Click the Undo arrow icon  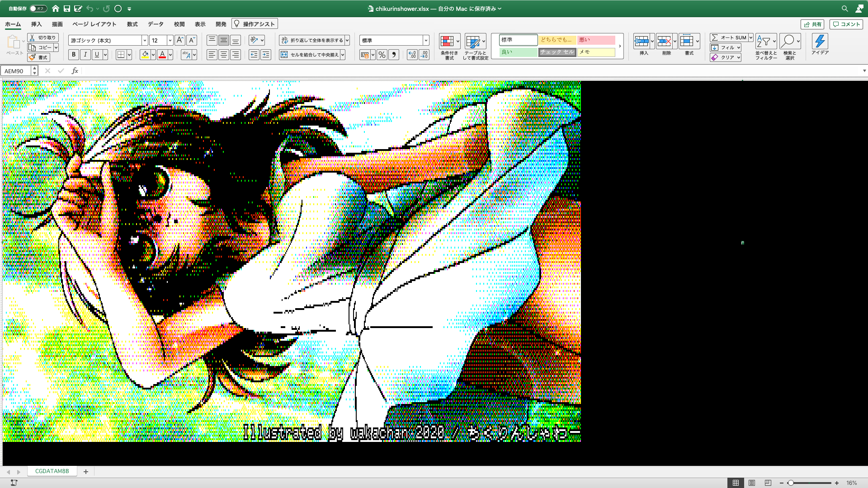click(x=90, y=9)
